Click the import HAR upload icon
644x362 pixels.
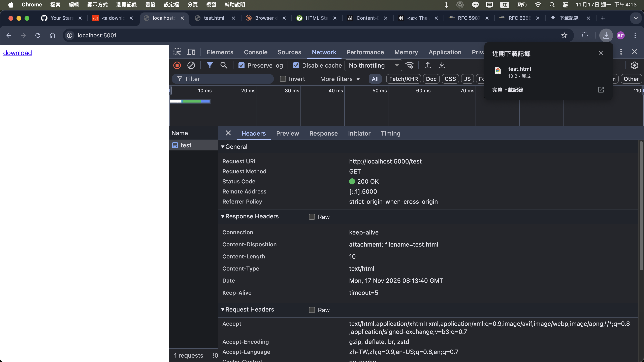coord(428,65)
